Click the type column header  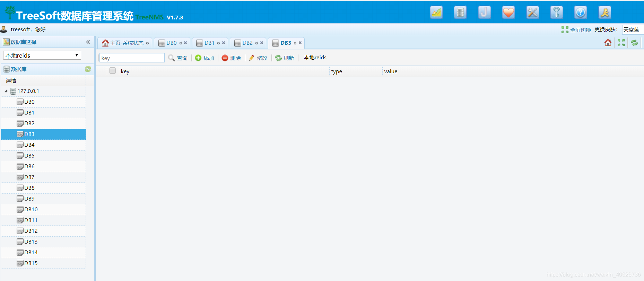click(x=356, y=71)
